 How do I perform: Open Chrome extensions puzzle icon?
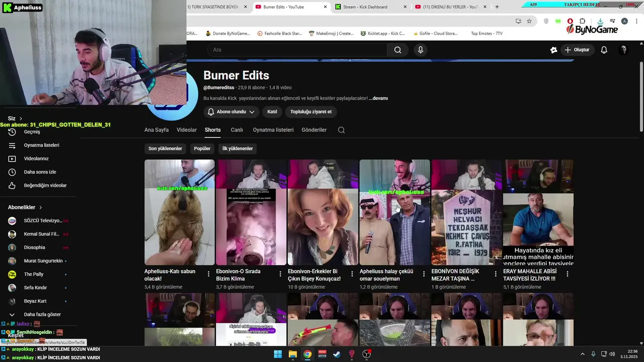tap(583, 21)
